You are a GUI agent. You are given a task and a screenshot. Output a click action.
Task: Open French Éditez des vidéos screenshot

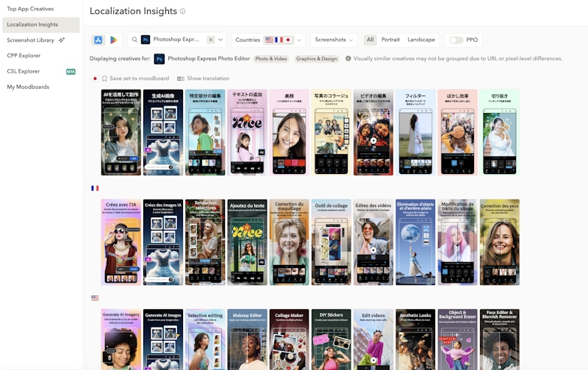(x=373, y=242)
